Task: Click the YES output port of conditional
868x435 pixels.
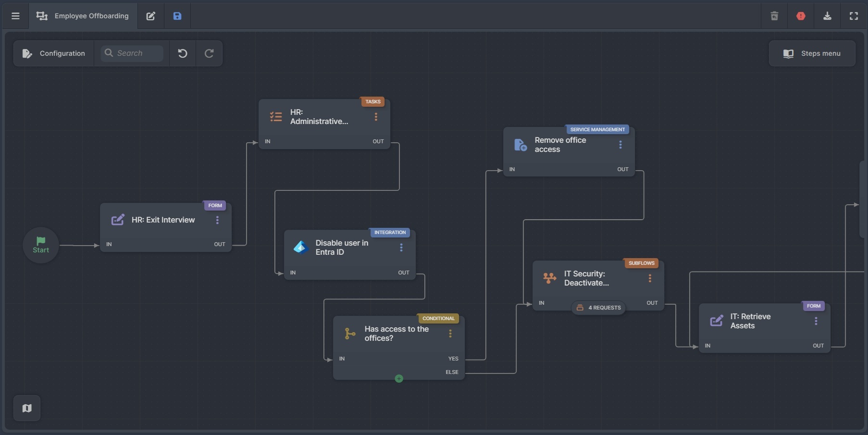Action: [453, 359]
